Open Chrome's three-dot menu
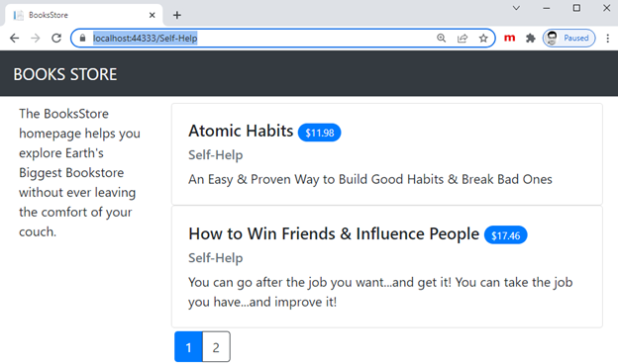This screenshot has width=618, height=364. [608, 39]
